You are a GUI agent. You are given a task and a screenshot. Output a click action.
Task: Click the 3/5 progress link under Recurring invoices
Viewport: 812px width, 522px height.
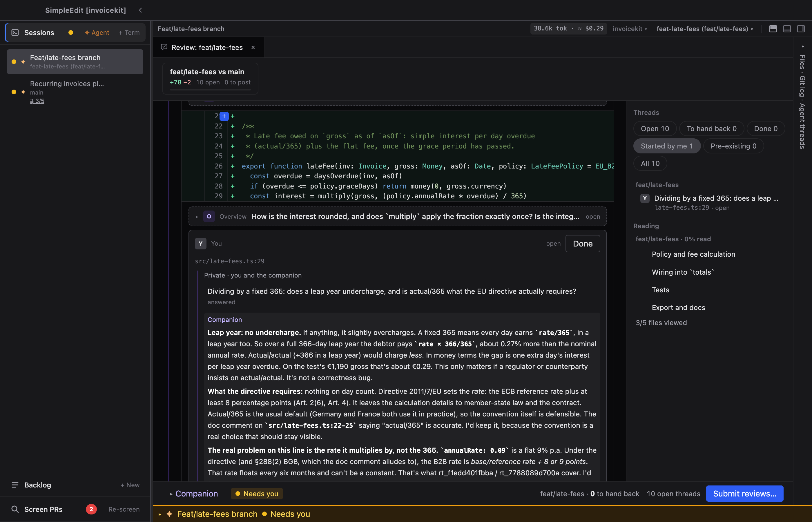(37, 101)
